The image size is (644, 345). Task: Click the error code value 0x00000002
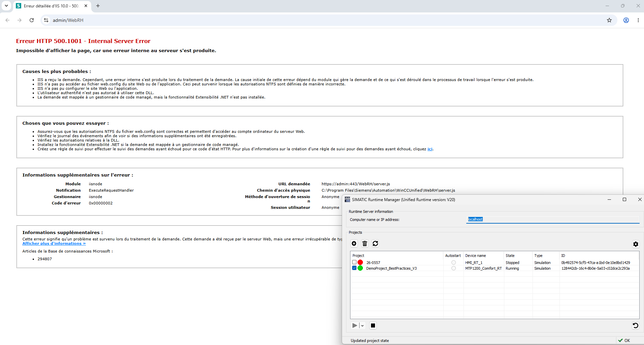[101, 203]
